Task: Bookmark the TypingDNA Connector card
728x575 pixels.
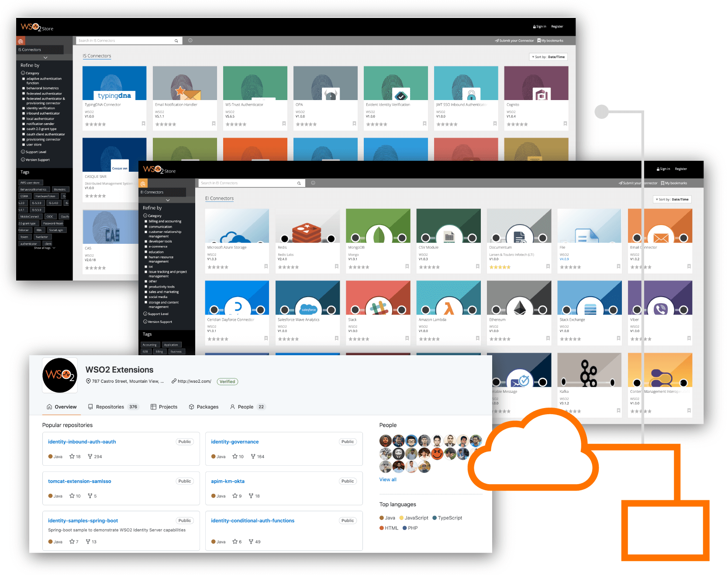Action: 143,124
